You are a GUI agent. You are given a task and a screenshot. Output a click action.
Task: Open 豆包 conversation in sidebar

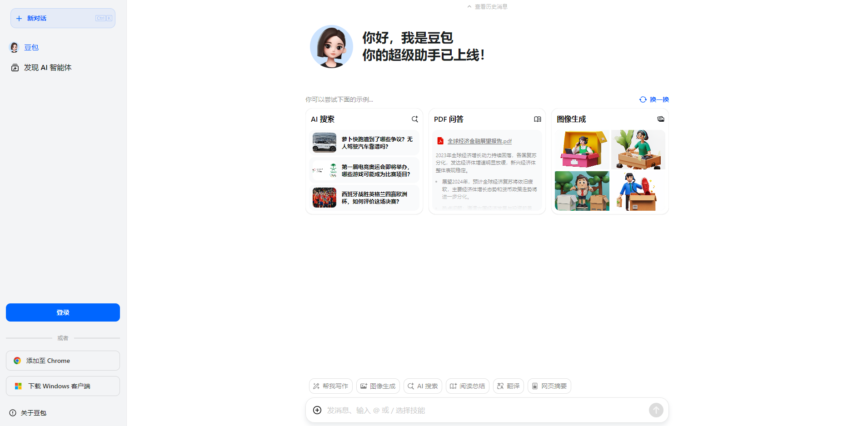point(31,47)
